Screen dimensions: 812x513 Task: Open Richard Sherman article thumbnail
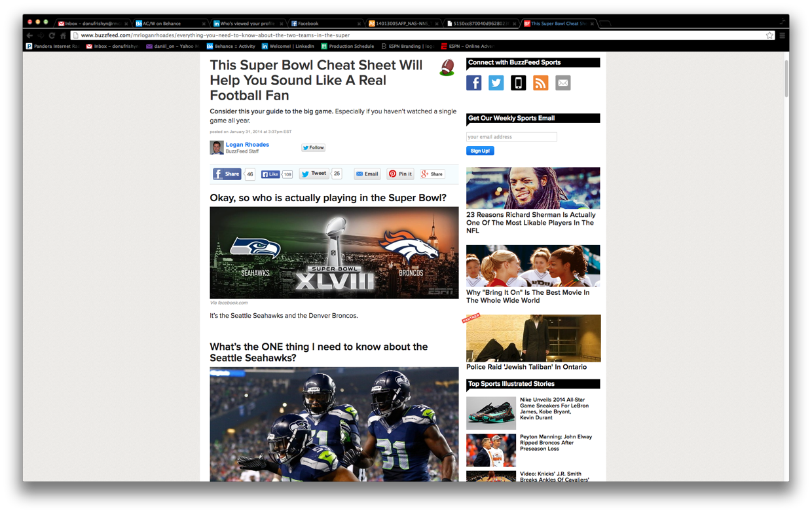533,188
